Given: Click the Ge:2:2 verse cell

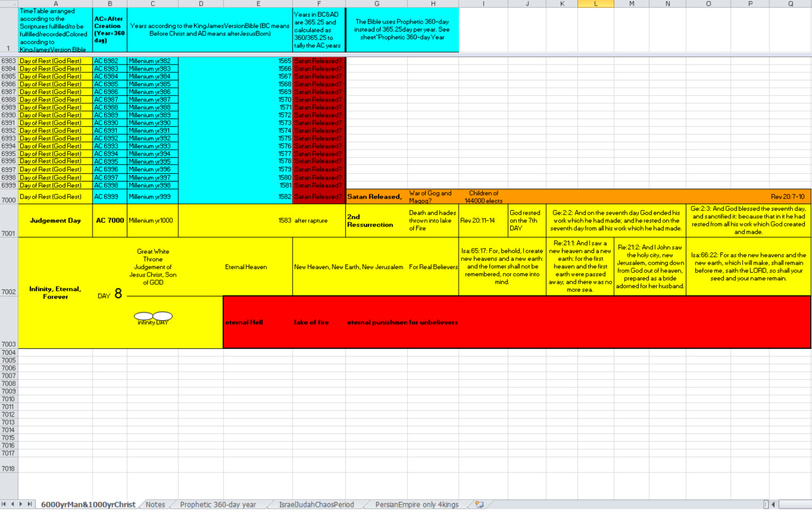Looking at the screenshot, I should coord(616,221).
